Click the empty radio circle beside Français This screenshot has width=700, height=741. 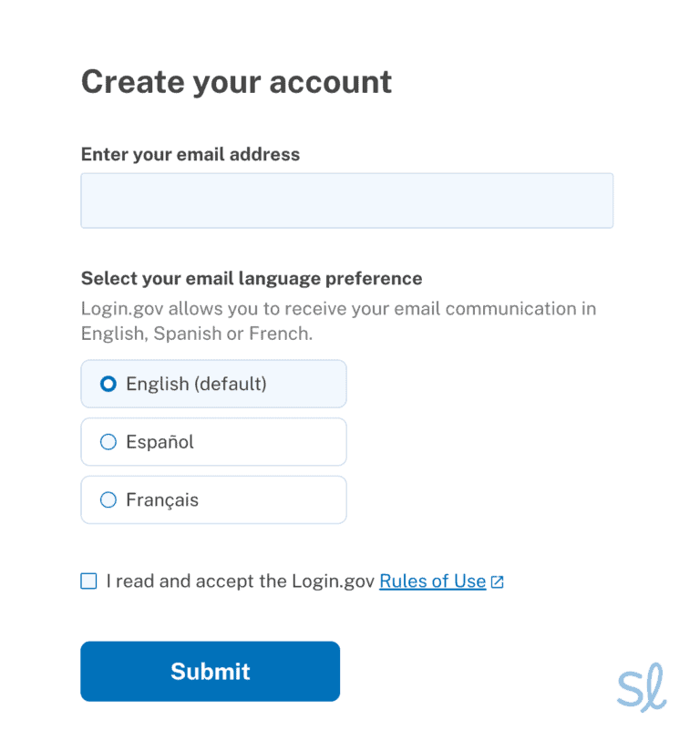coord(108,499)
